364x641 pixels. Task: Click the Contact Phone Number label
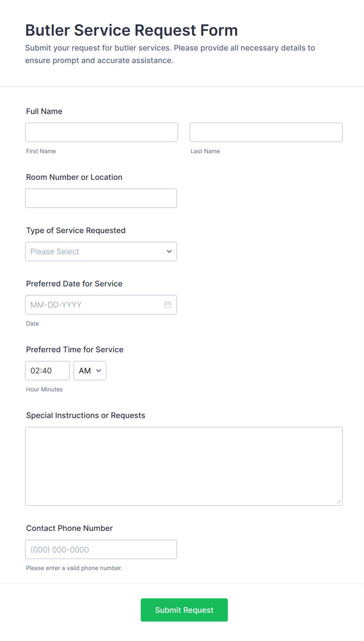click(x=69, y=528)
